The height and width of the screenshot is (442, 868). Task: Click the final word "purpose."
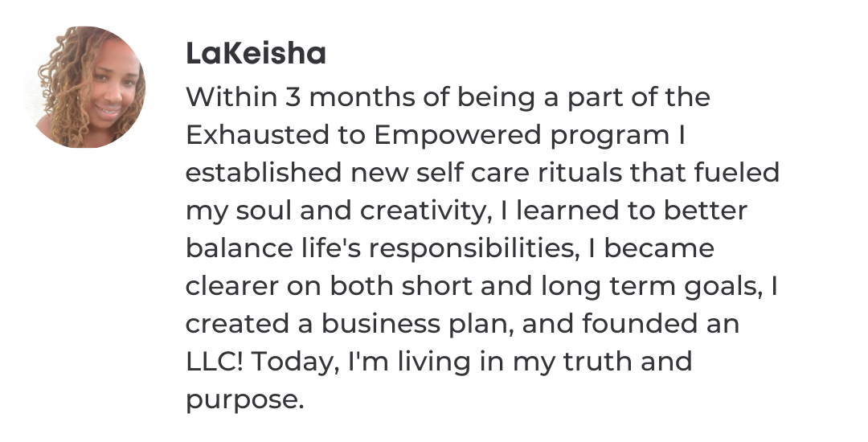(x=245, y=399)
